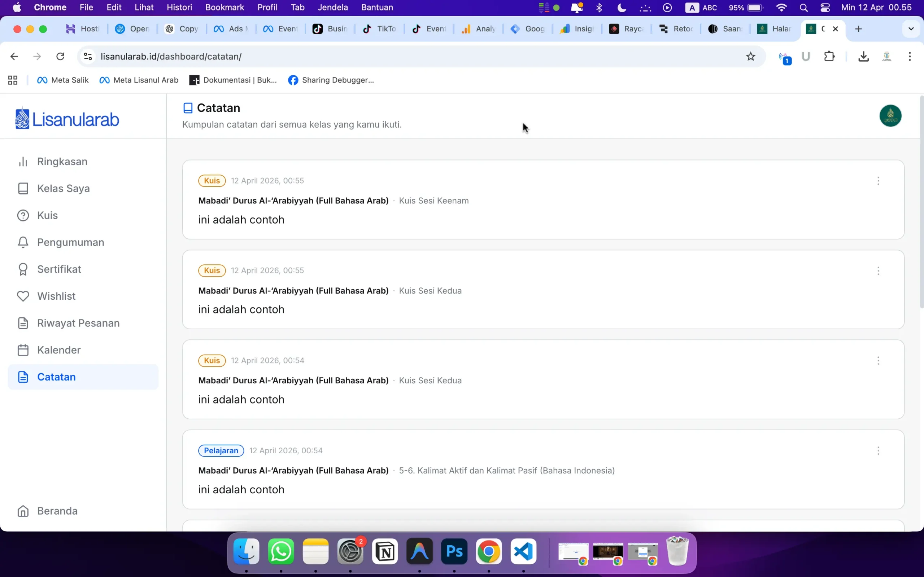This screenshot has width=924, height=577.
Task: Open three-dot menu on Pelajaran note card
Action: pos(878,451)
